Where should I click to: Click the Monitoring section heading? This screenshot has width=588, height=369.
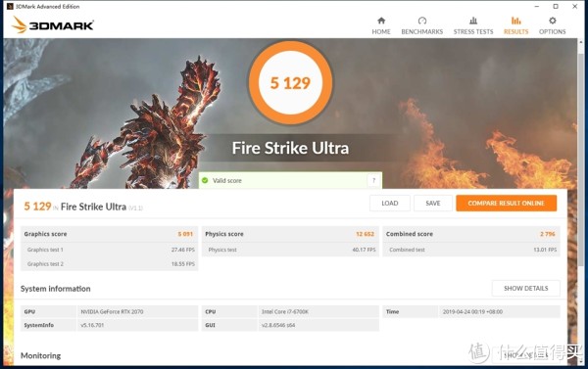tap(40, 355)
